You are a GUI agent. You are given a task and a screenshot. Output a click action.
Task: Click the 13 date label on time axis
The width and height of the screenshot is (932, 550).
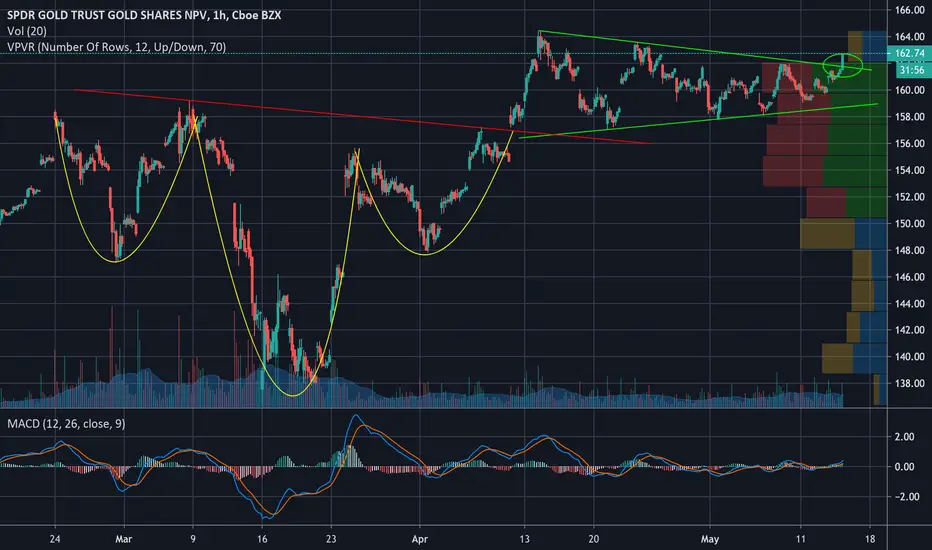point(524,539)
